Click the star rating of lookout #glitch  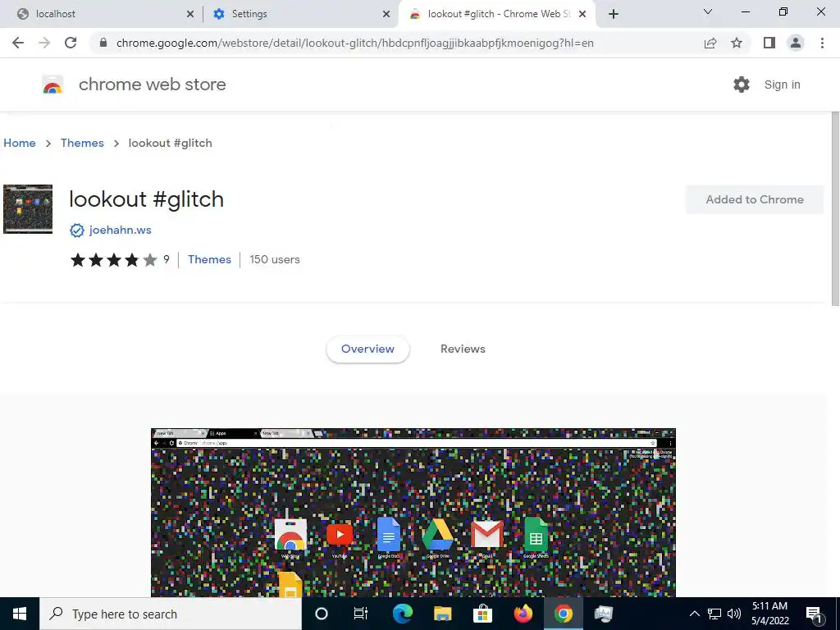click(x=113, y=260)
